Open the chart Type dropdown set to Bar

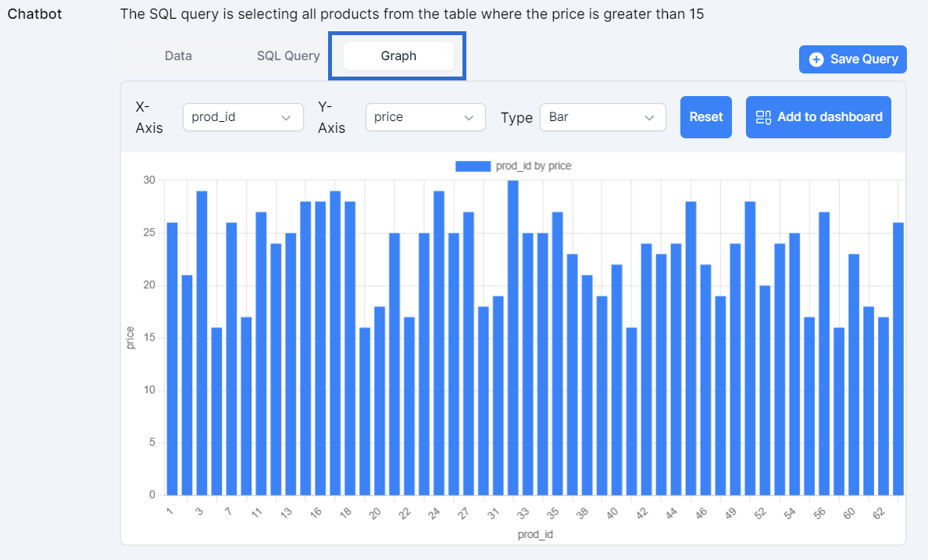click(x=602, y=117)
